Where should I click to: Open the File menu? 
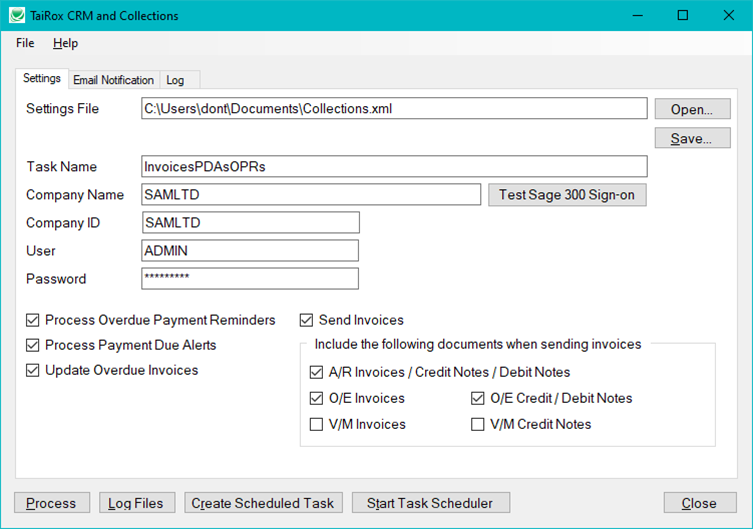point(25,43)
